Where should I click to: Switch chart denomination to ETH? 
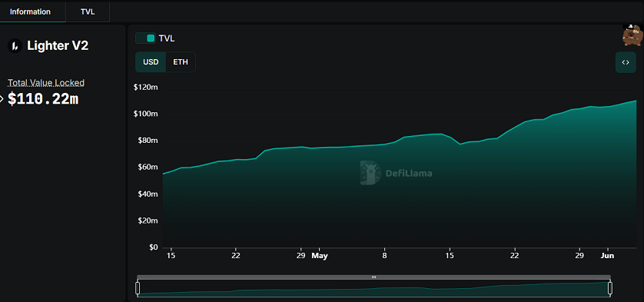(x=181, y=62)
